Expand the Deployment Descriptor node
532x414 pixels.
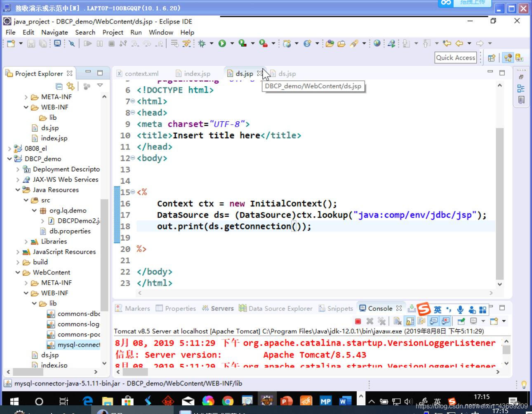click(18, 169)
